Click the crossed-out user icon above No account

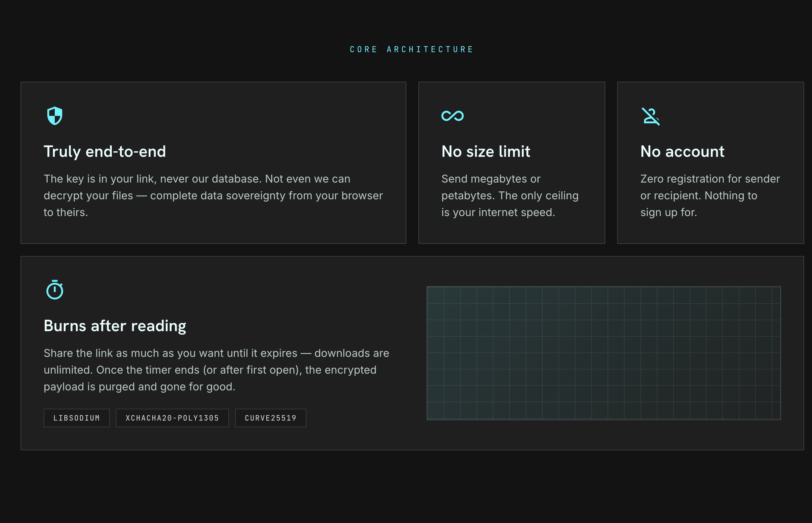pyautogui.click(x=651, y=116)
